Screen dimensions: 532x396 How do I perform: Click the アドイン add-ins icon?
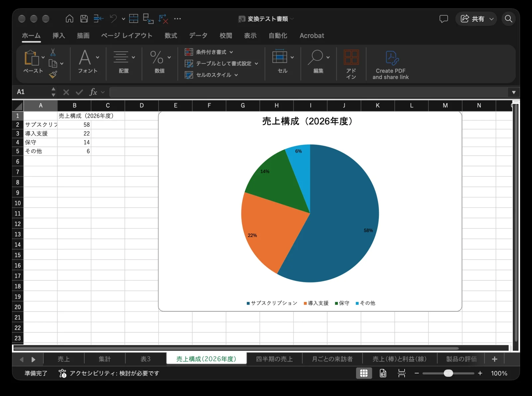pos(351,65)
